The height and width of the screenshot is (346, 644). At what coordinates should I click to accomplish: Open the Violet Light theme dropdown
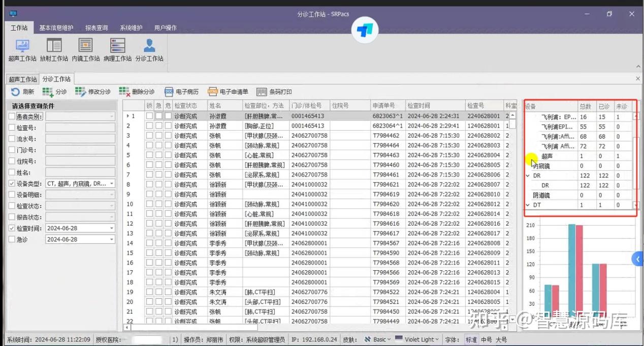tap(416, 339)
